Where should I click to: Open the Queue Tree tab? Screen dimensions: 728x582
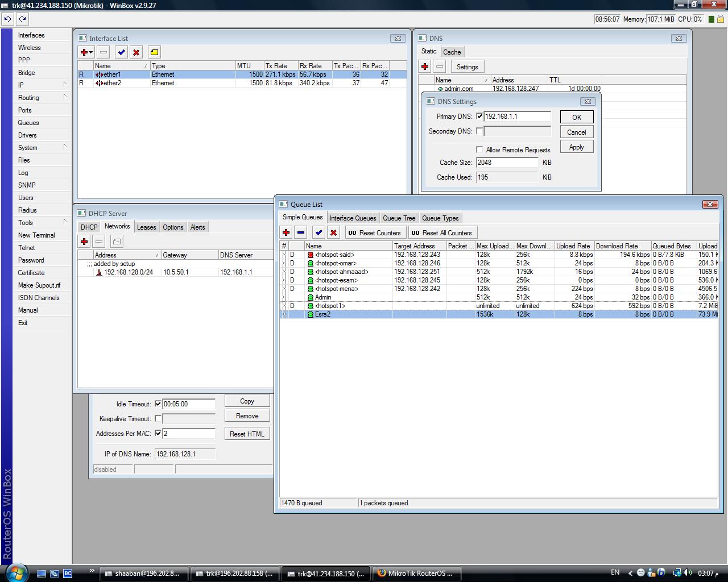tap(399, 218)
